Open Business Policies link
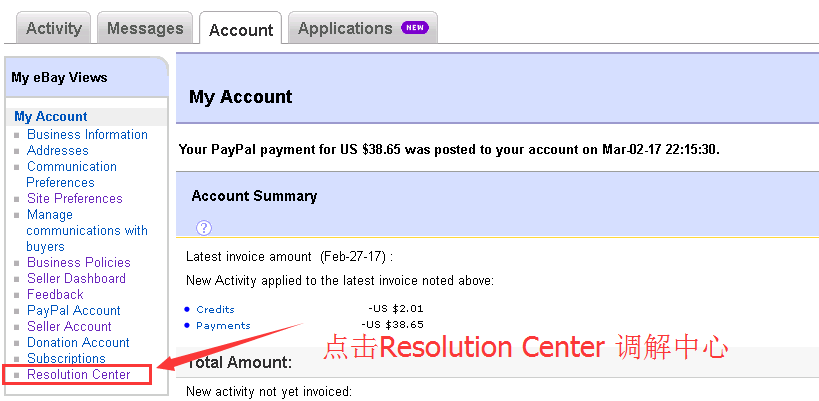Screen dimensions: 819x401 pos(79,263)
